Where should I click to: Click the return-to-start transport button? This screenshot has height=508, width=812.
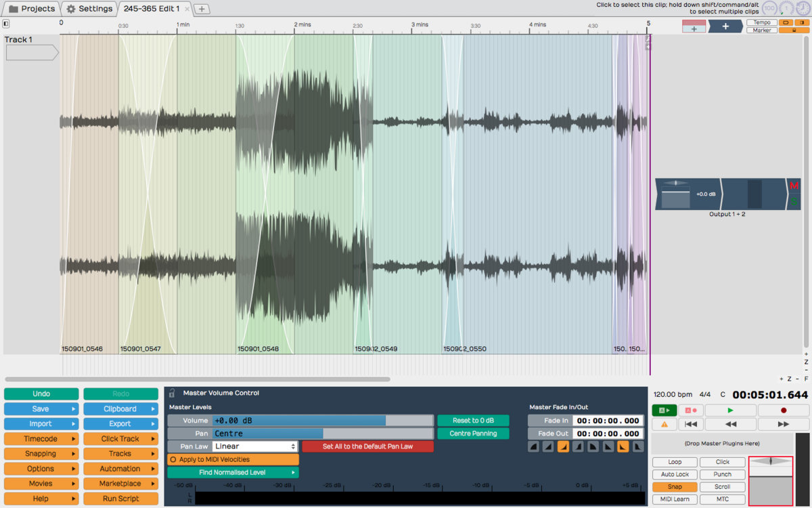[x=690, y=424]
